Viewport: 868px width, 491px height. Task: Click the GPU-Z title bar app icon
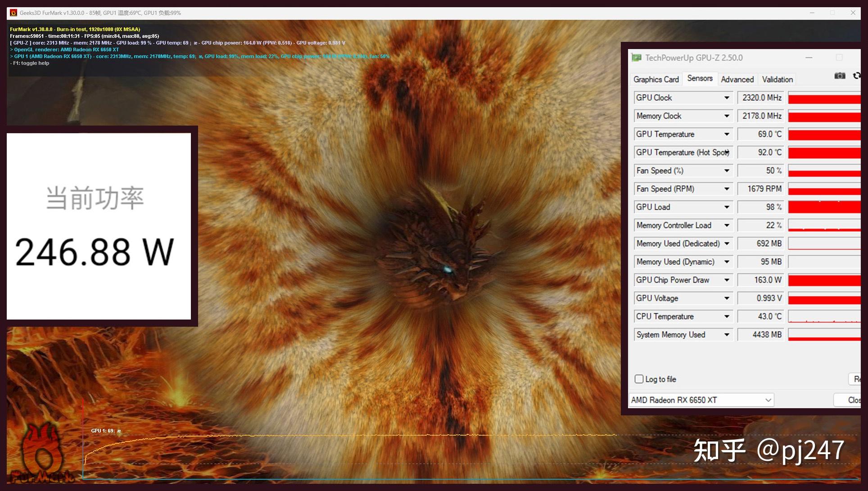636,58
